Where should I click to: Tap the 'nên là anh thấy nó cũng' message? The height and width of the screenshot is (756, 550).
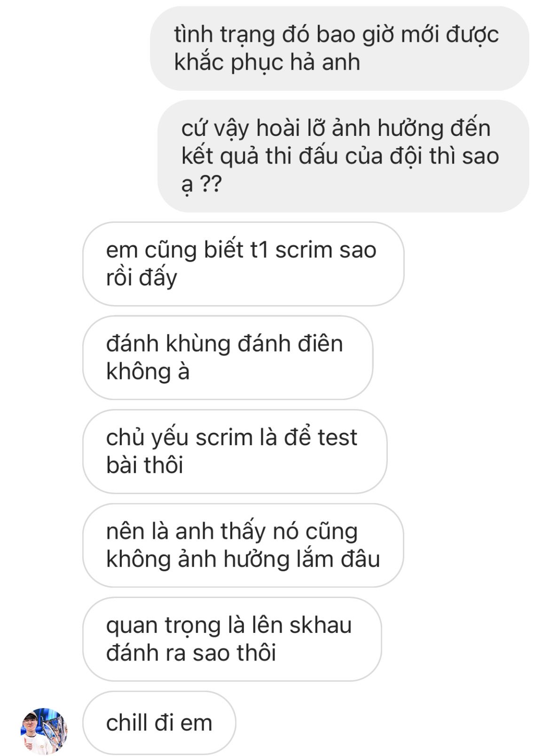[244, 545]
